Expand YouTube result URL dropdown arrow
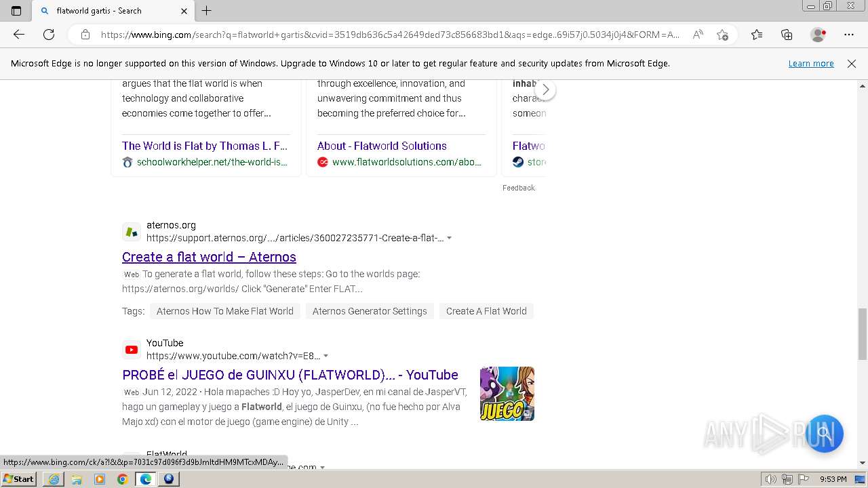This screenshot has width=868, height=488. pyautogui.click(x=325, y=357)
